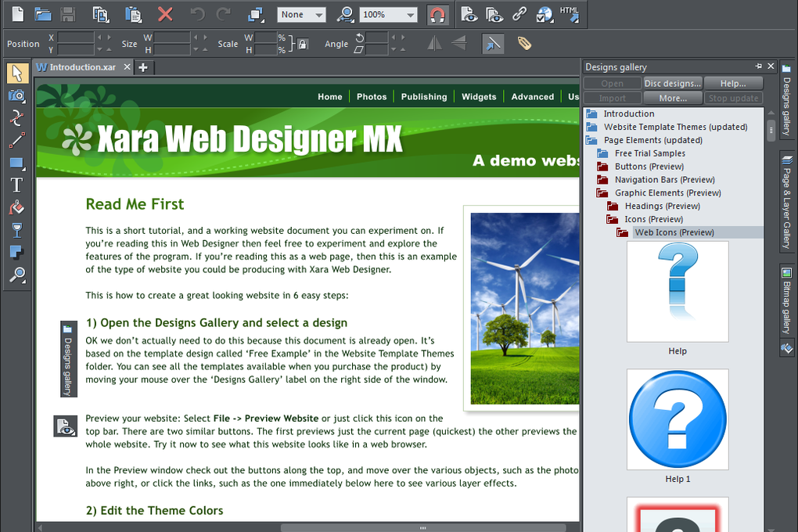Preview the current page with the top toolbar icon
798x532 pixels.
pyautogui.click(x=469, y=14)
